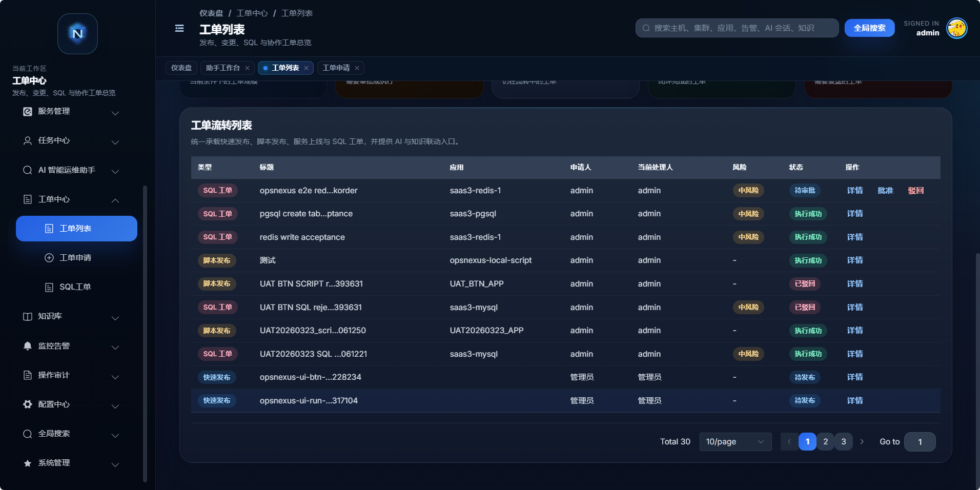The image size is (980, 490).
Task: Switch to the 助手工作台 tab
Action: click(223, 68)
